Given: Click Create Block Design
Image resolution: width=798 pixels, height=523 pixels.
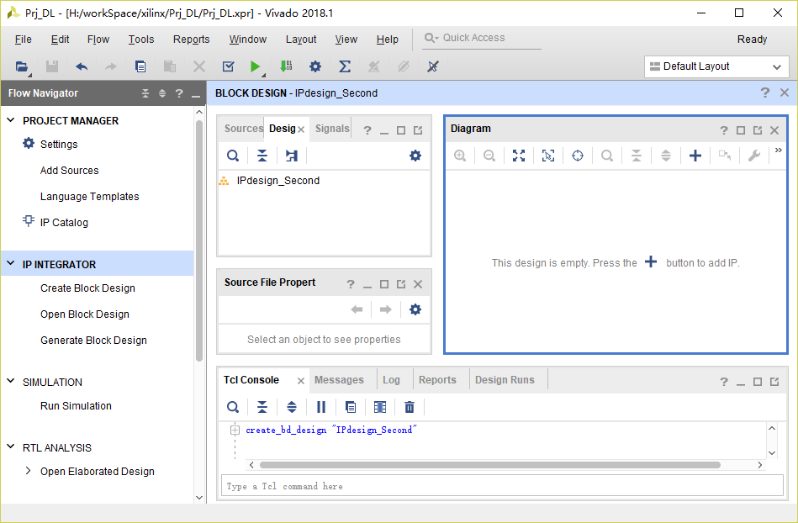Looking at the screenshot, I should coord(88,288).
